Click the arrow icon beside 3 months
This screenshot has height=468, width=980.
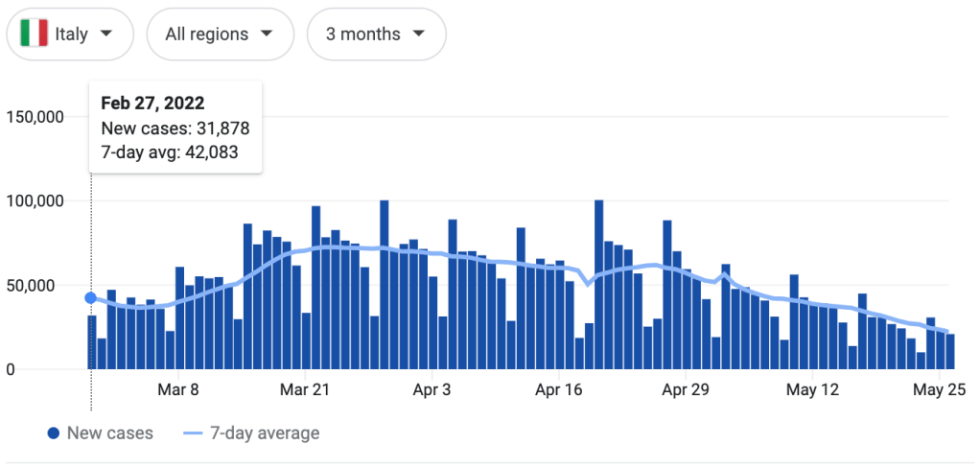pos(419,35)
